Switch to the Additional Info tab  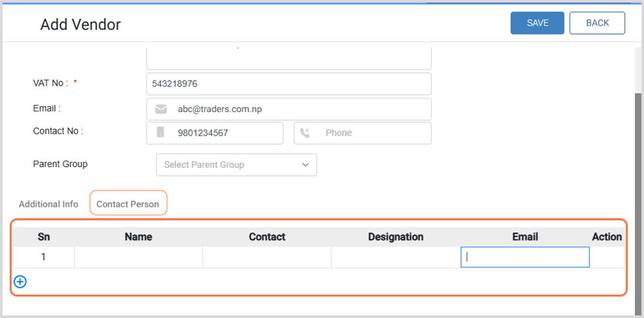tap(48, 204)
